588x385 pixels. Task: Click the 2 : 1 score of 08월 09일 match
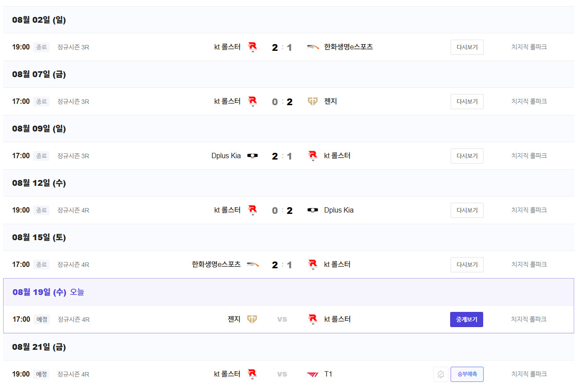[282, 156]
